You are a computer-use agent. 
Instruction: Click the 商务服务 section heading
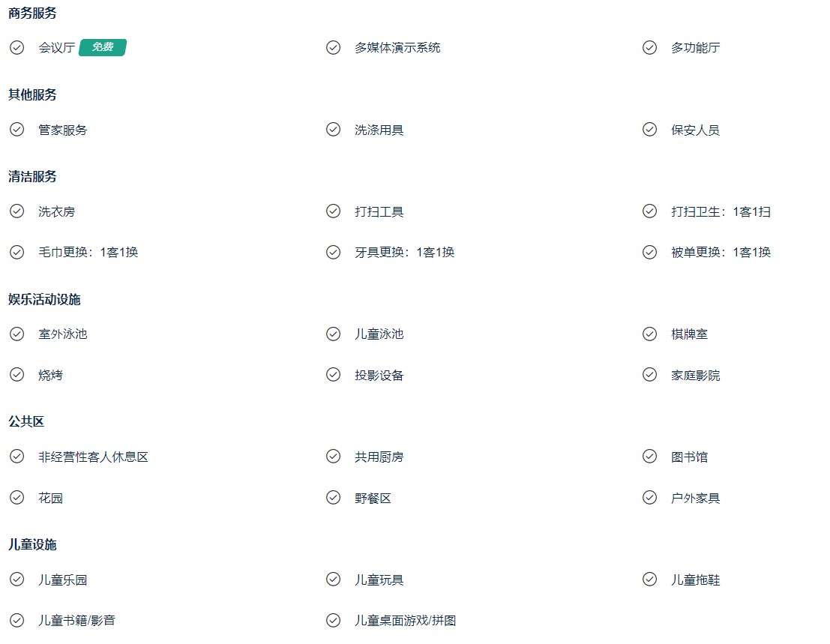[32, 13]
